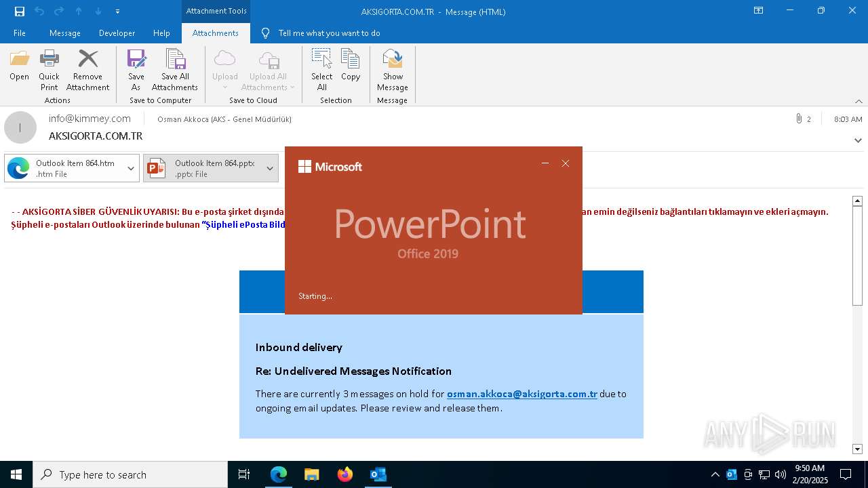Click the Save icon in title bar
The width and height of the screenshot is (868, 488).
tap(20, 12)
